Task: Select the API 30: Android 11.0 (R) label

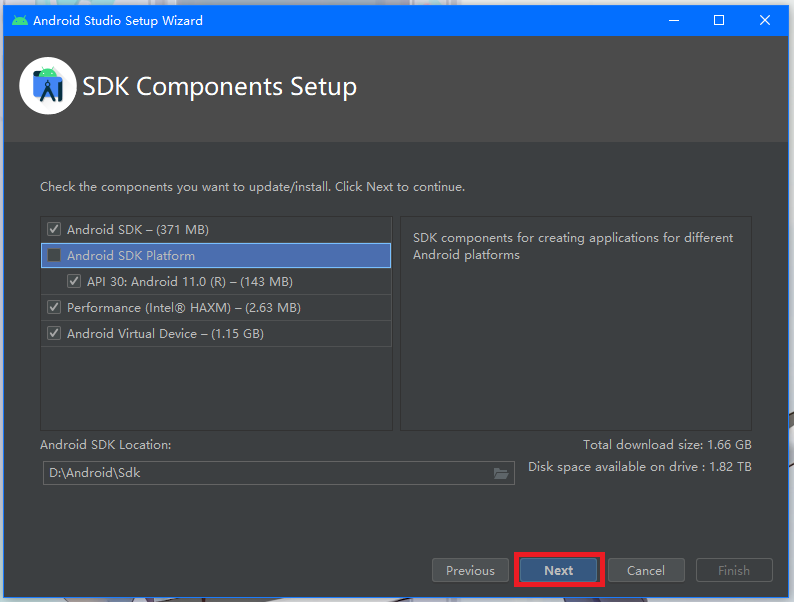Action: 190,282
